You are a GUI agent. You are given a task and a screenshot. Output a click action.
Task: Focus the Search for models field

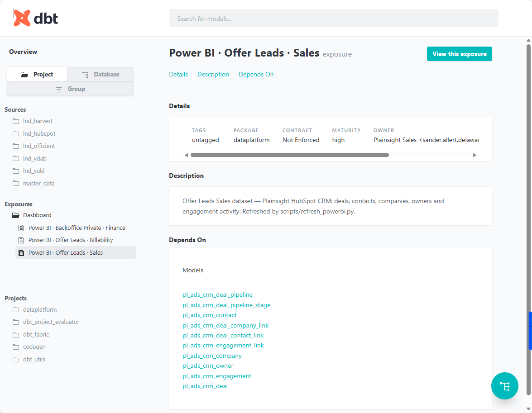[x=334, y=18]
